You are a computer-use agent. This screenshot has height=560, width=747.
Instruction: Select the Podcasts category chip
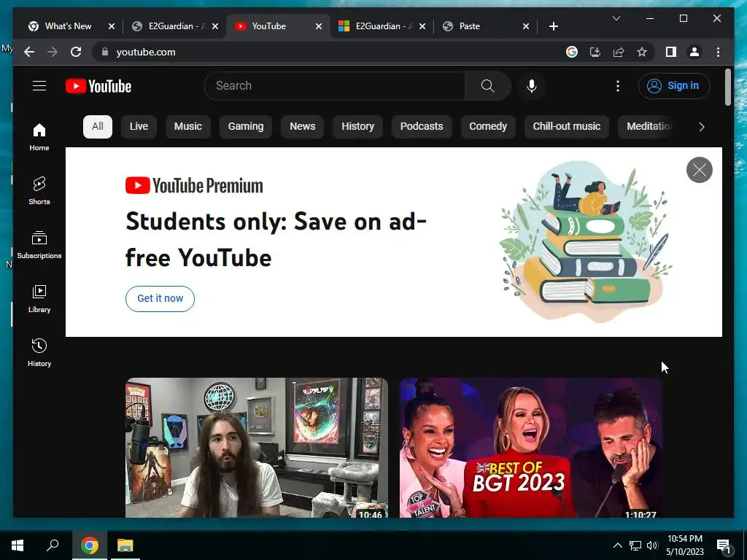(x=421, y=126)
